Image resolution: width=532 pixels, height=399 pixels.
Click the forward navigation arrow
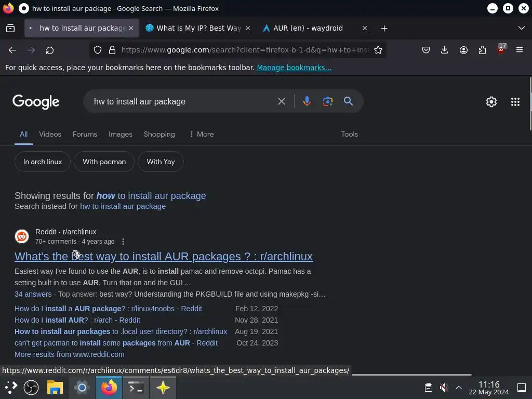pyautogui.click(x=31, y=50)
